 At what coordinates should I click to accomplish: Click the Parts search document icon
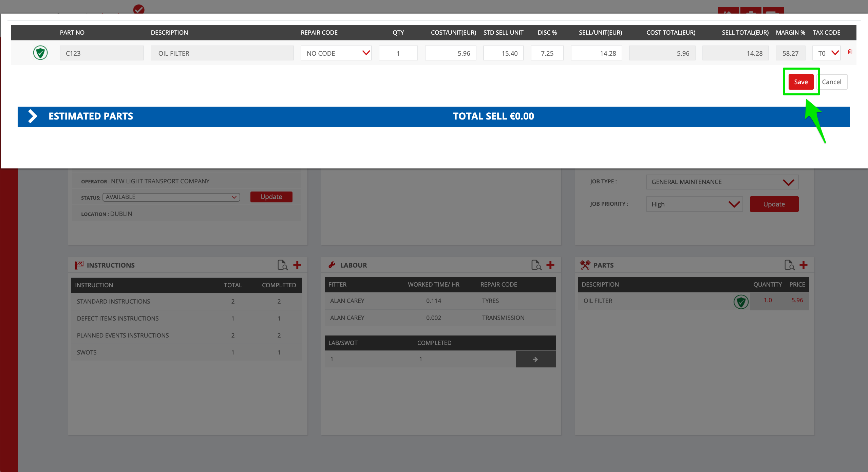(789, 265)
